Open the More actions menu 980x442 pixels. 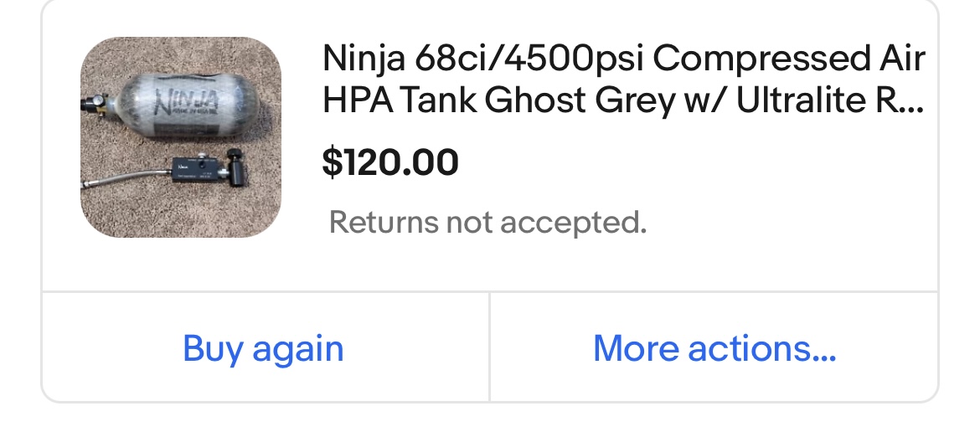pyautogui.click(x=714, y=347)
